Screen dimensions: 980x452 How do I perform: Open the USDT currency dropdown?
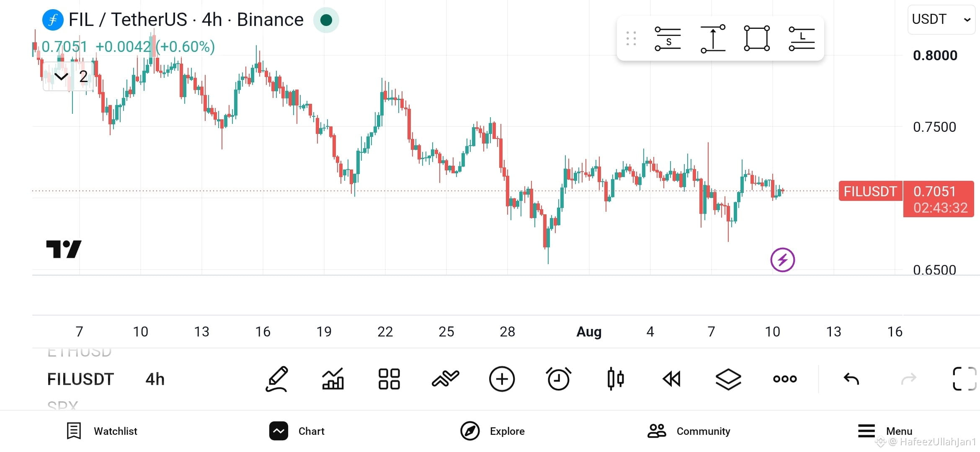[x=941, y=19]
